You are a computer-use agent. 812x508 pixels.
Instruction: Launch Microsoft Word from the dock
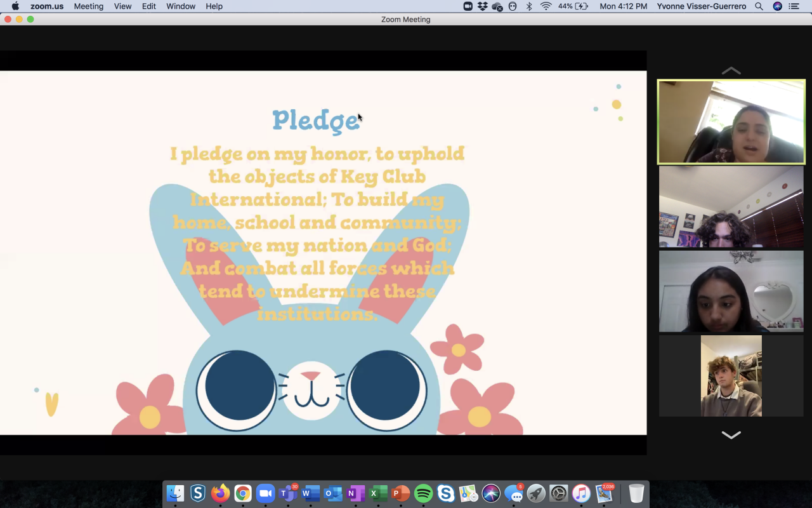[310, 493]
